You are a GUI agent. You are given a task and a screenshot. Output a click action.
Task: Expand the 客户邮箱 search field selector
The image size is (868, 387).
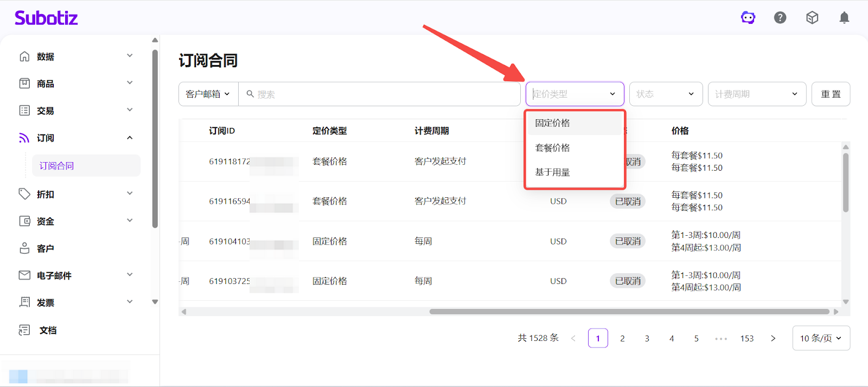[x=208, y=94]
